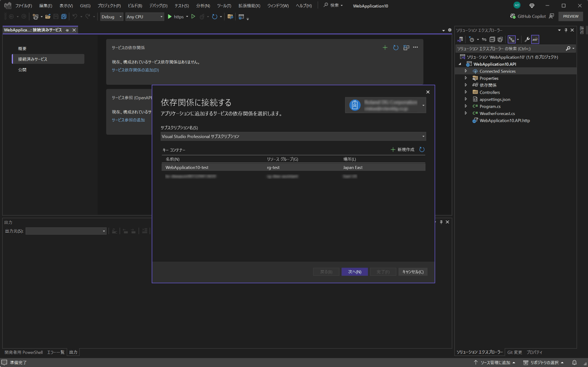The width and height of the screenshot is (588, 367).
Task: Open the https launch profile dropdown arrow
Action: coord(187,17)
